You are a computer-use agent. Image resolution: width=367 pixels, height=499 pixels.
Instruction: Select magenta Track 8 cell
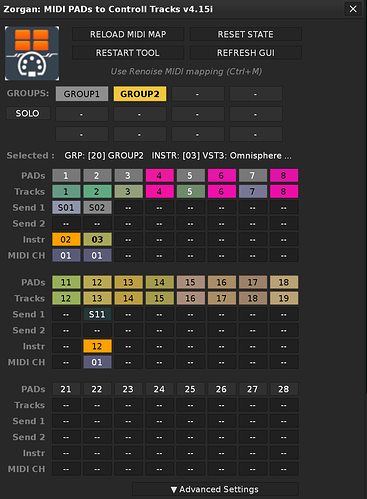284,192
